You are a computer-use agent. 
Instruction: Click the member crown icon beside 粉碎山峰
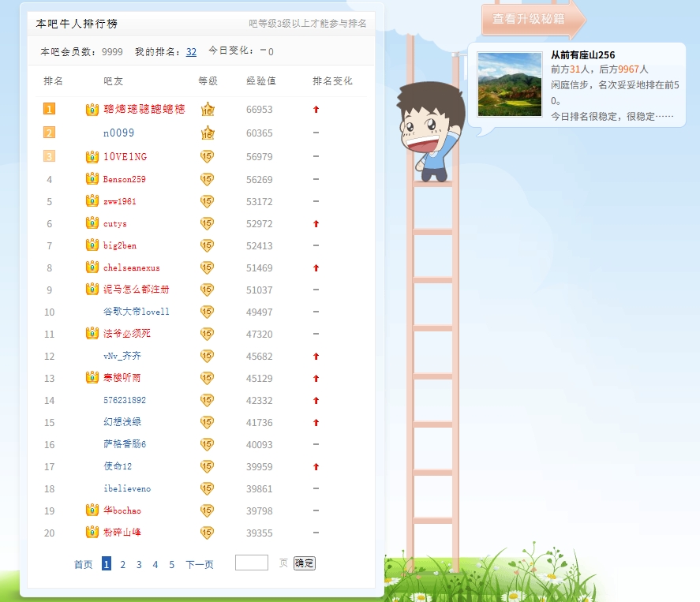92,533
